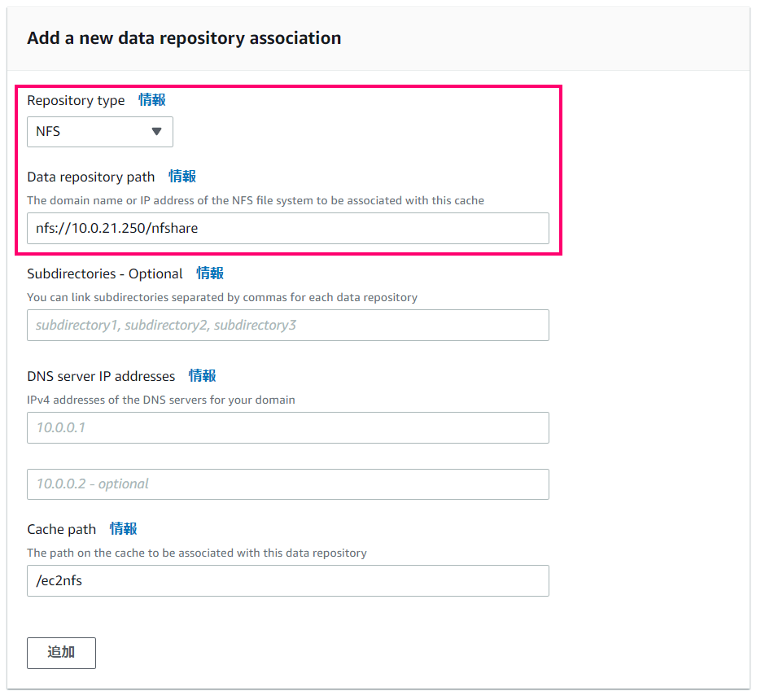This screenshot has width=761, height=700.
Task: Click the NFS file system description text
Action: (x=256, y=200)
